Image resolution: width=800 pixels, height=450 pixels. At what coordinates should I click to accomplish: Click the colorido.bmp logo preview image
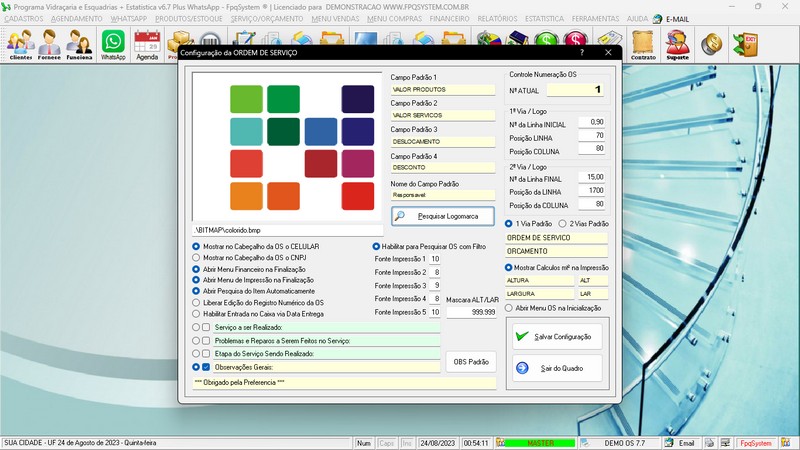pyautogui.click(x=287, y=146)
